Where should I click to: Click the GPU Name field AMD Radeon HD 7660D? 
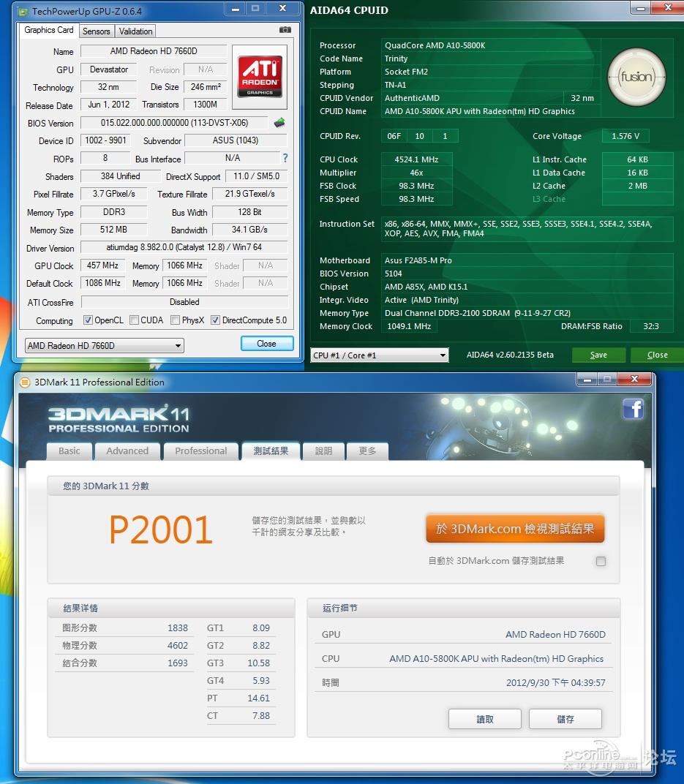(154, 51)
